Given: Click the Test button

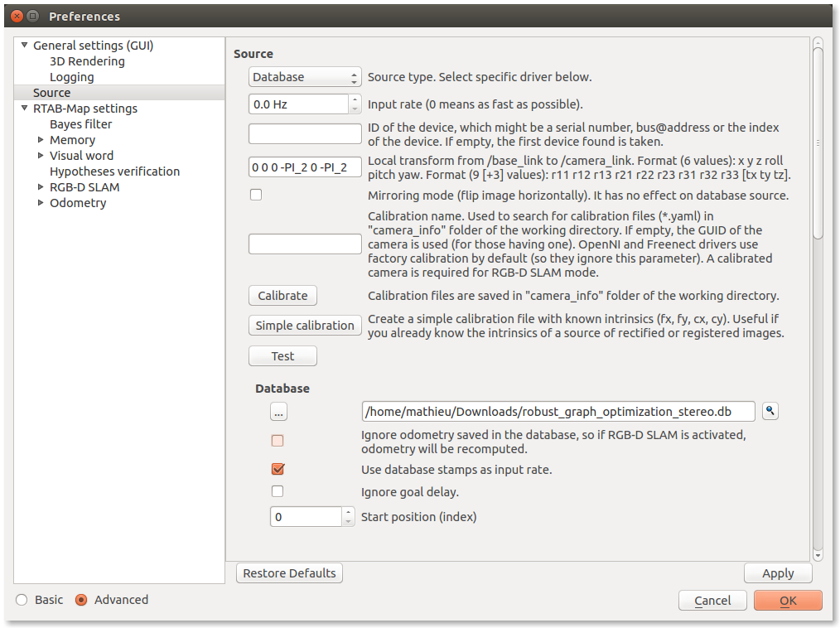Looking at the screenshot, I should (x=282, y=355).
